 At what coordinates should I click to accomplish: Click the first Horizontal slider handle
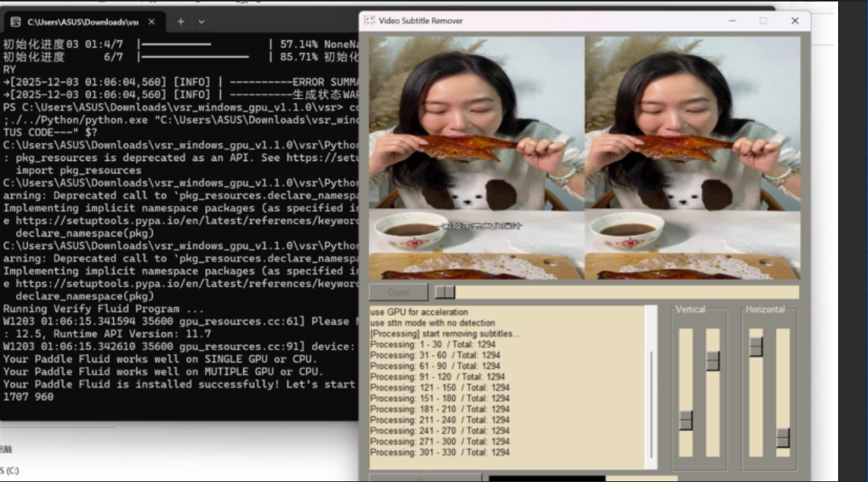coord(756,347)
